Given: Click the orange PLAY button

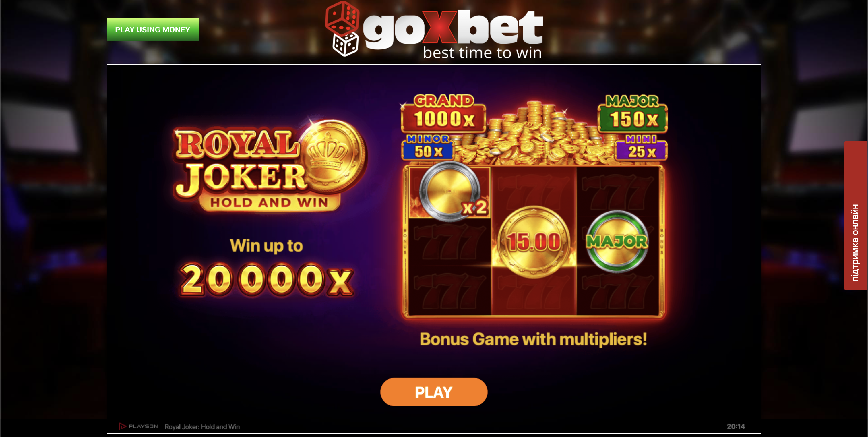Looking at the screenshot, I should pos(434,392).
